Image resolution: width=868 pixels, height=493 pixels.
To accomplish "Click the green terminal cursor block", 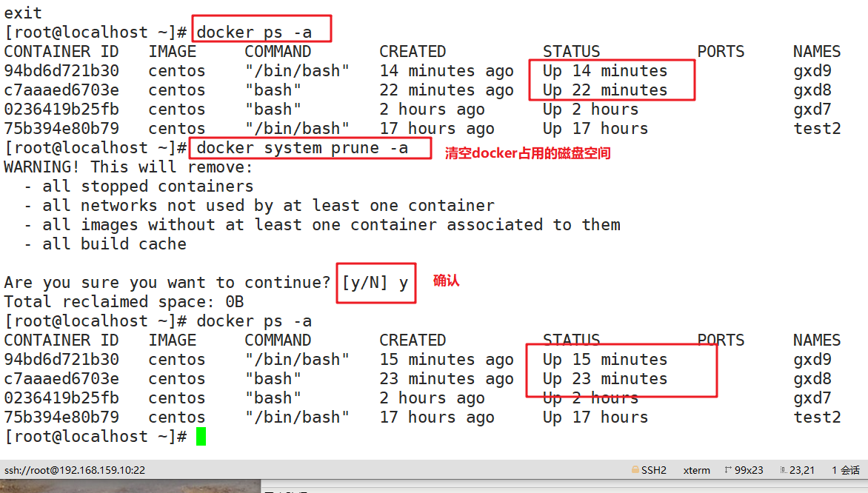I will (201, 436).
